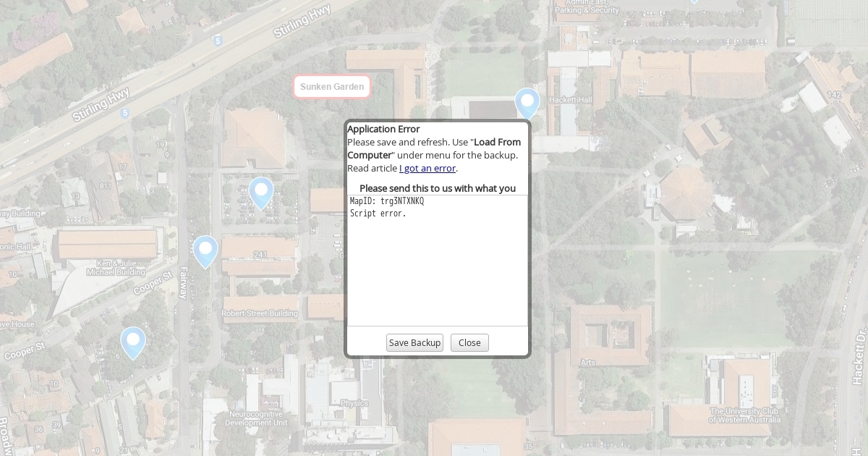Click the Physics building label
This screenshot has width=868, height=456.
(354, 403)
